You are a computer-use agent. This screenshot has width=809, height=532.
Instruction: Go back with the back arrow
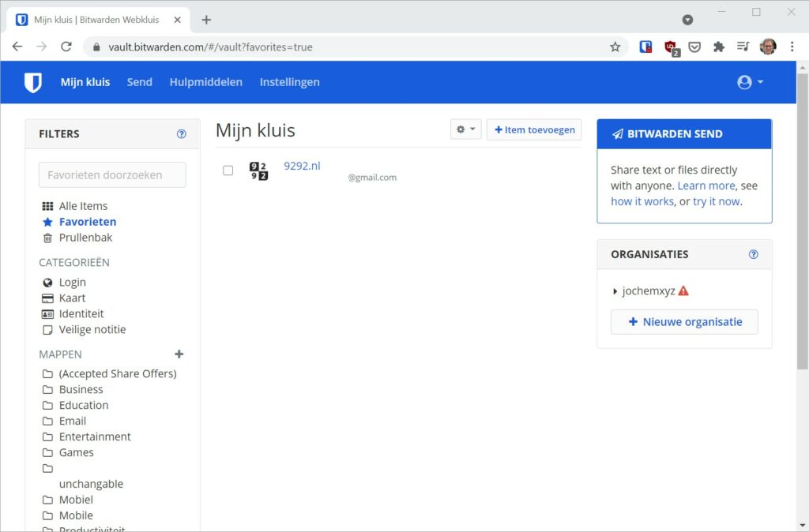17,47
